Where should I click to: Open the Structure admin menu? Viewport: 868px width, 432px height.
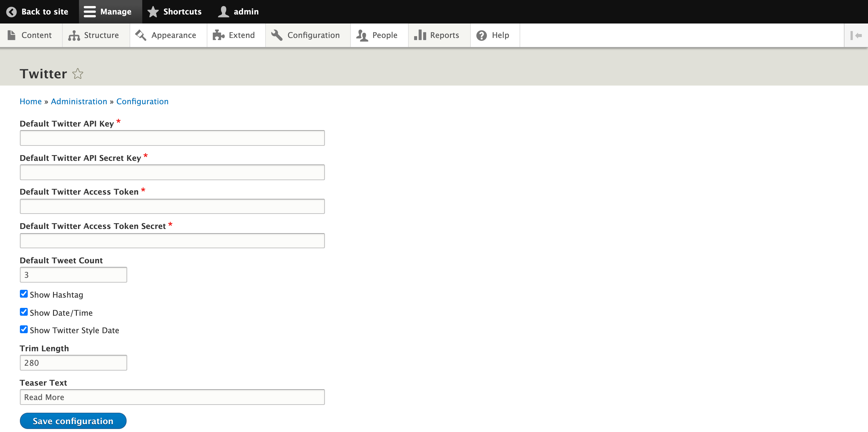click(x=96, y=35)
